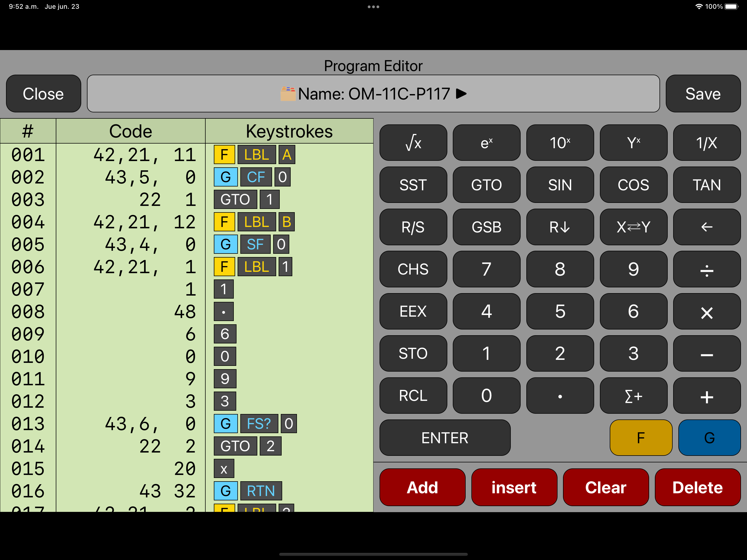Image resolution: width=747 pixels, height=560 pixels.
Task: Select program line 001 LBL A
Action: click(x=187, y=155)
